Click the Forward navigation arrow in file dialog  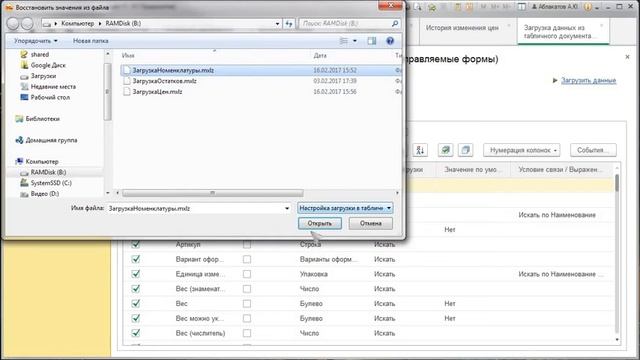[x=27, y=24]
